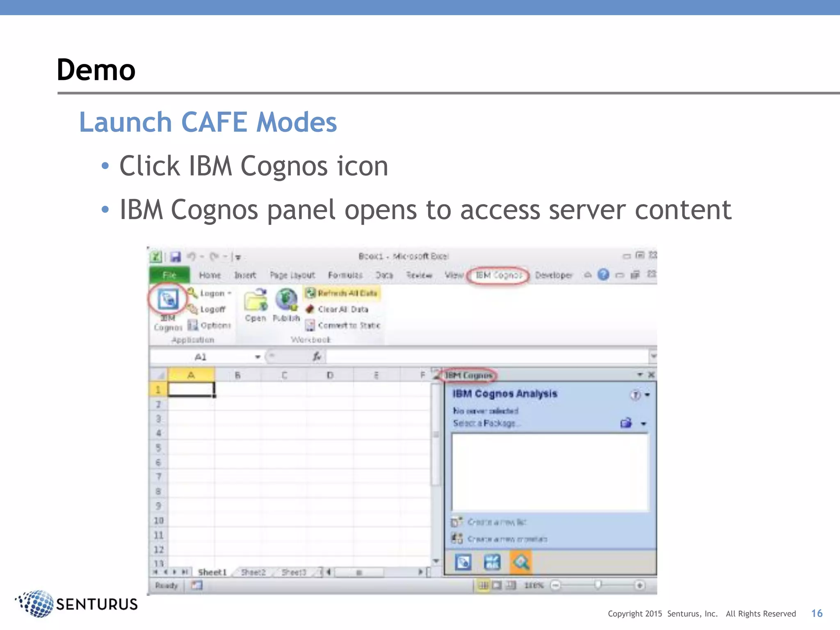Click the insert function fx icon
The height and width of the screenshot is (630, 840).
click(317, 356)
